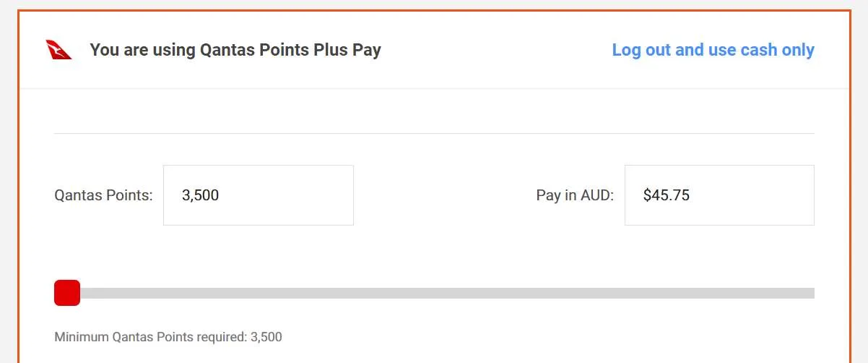This screenshot has width=868, height=363.
Task: Click the "You are using Qantas Points Plus Pay" heading
Action: (x=235, y=50)
